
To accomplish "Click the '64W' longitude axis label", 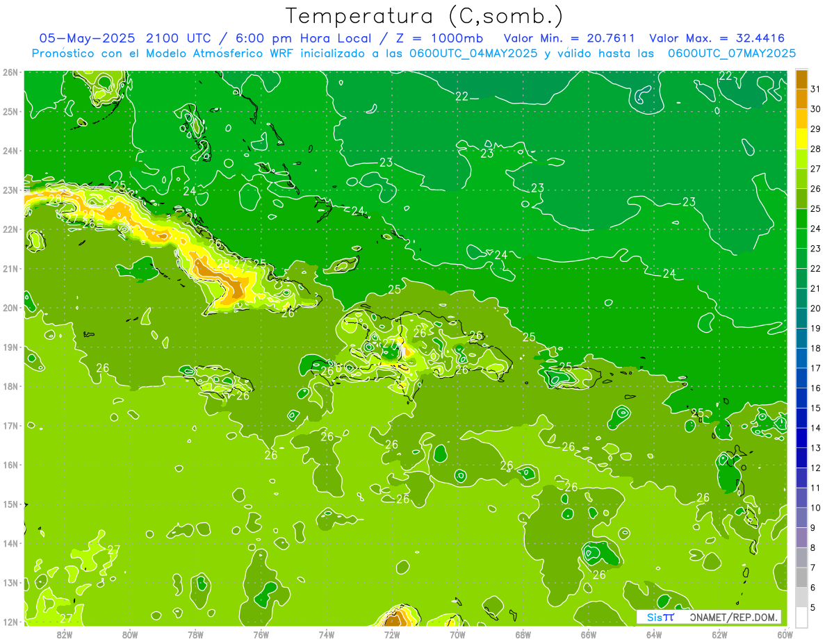I will point(654,634).
